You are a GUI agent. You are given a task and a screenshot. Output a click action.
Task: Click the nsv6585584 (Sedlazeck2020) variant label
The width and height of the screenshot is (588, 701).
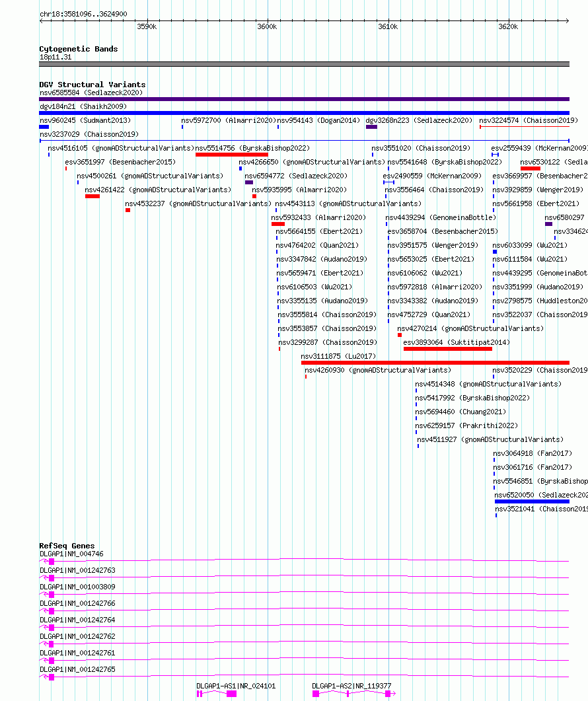point(91,92)
